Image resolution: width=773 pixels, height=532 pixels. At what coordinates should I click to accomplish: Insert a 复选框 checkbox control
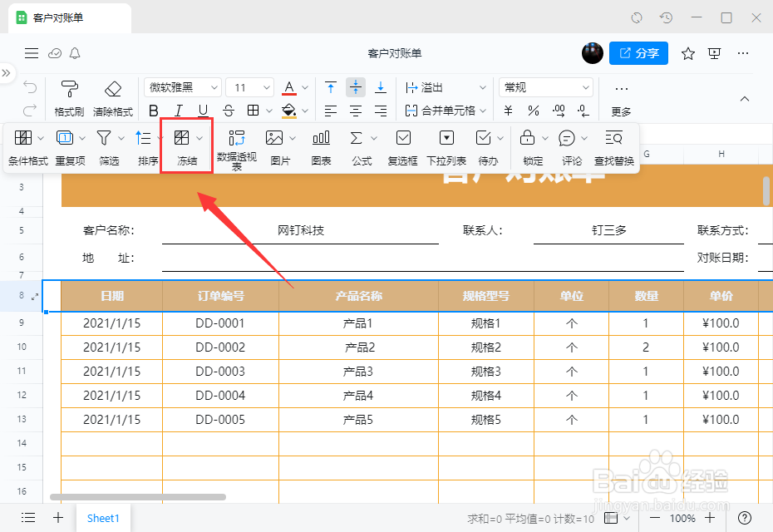point(402,146)
